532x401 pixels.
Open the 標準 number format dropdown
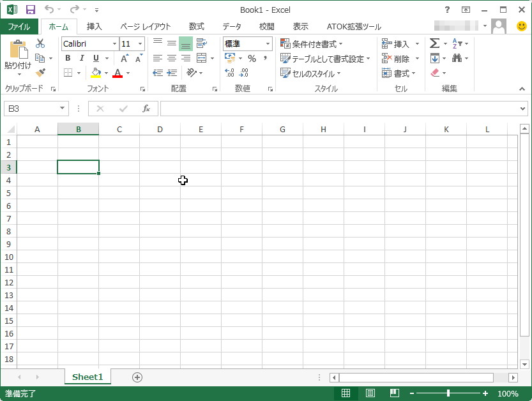click(x=268, y=43)
